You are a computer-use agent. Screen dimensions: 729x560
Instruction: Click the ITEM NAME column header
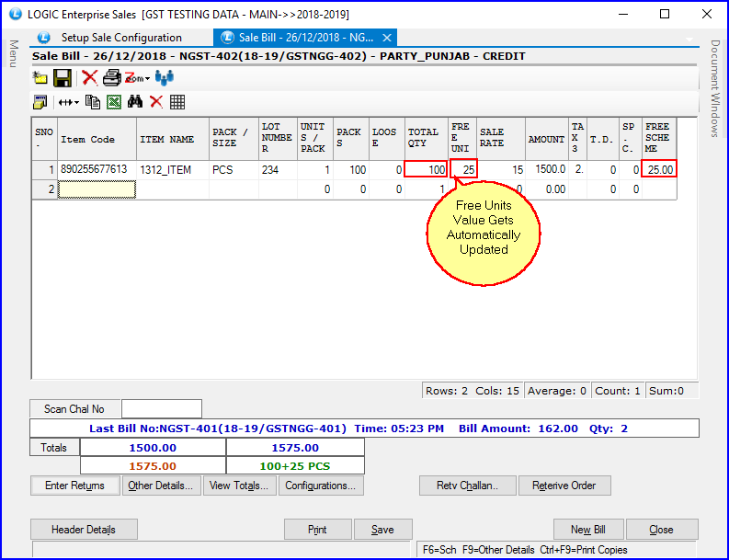tap(173, 139)
